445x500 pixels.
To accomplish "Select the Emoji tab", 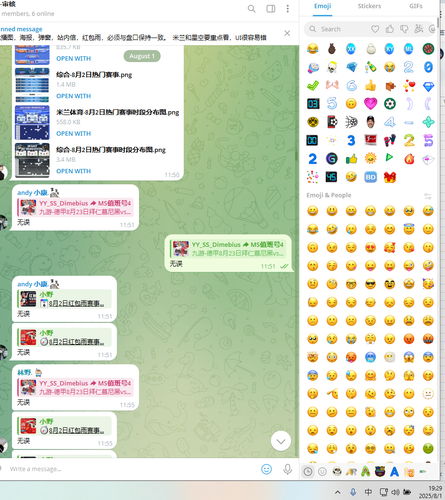I will click(323, 6).
